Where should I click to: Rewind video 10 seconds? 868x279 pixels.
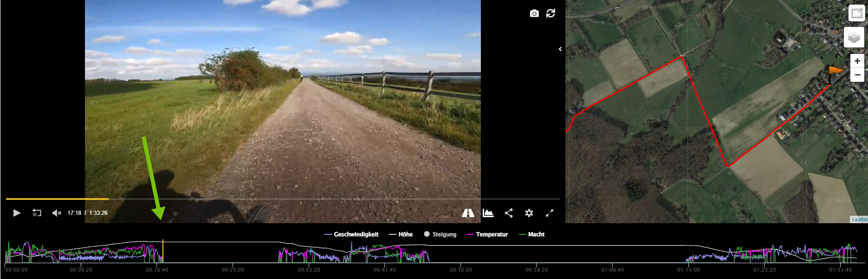click(x=37, y=213)
